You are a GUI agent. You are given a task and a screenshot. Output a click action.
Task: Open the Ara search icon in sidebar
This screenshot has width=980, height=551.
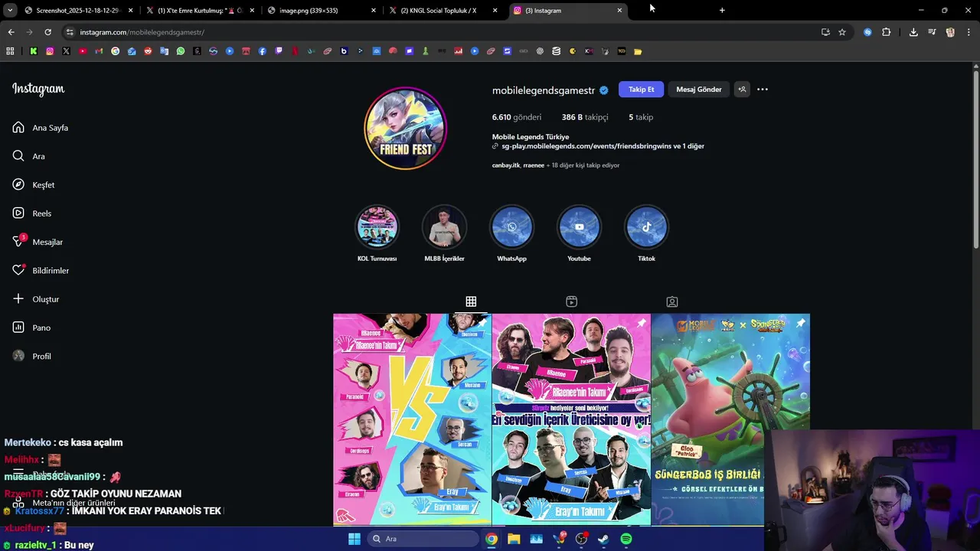(x=18, y=156)
